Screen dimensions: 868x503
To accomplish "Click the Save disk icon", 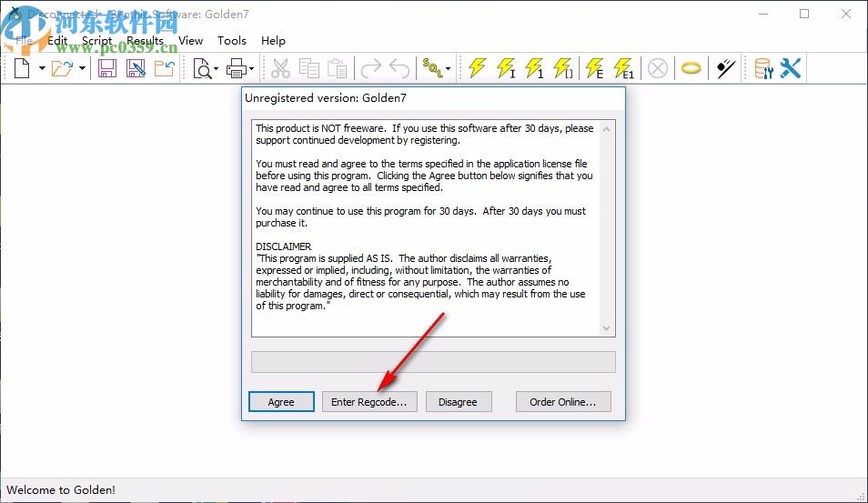I will (106, 68).
